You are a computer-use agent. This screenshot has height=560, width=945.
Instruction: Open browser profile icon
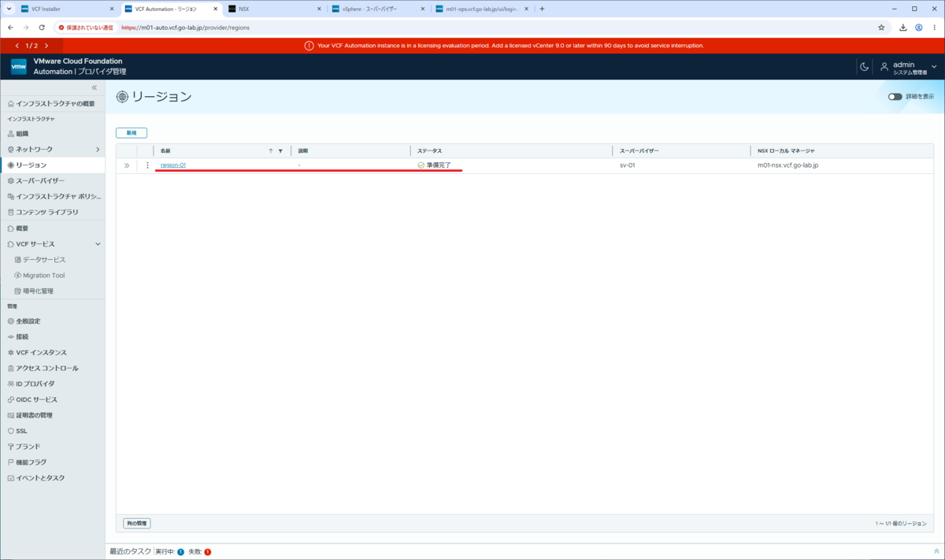919,27
